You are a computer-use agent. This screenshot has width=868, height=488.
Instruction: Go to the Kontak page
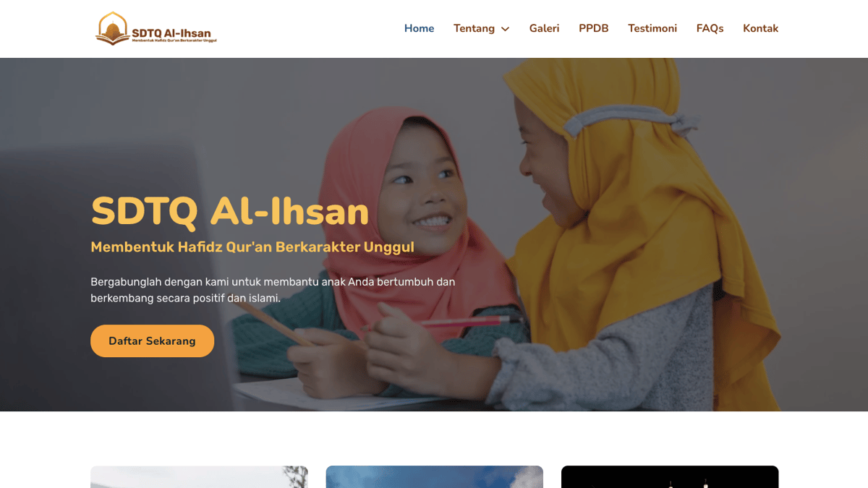(x=760, y=28)
